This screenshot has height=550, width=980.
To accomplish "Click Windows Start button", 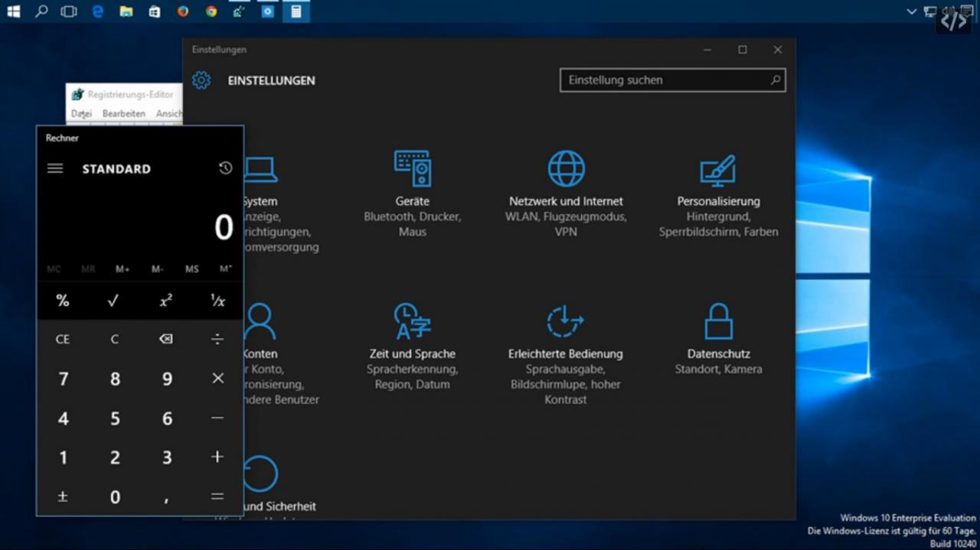I will coord(14,11).
